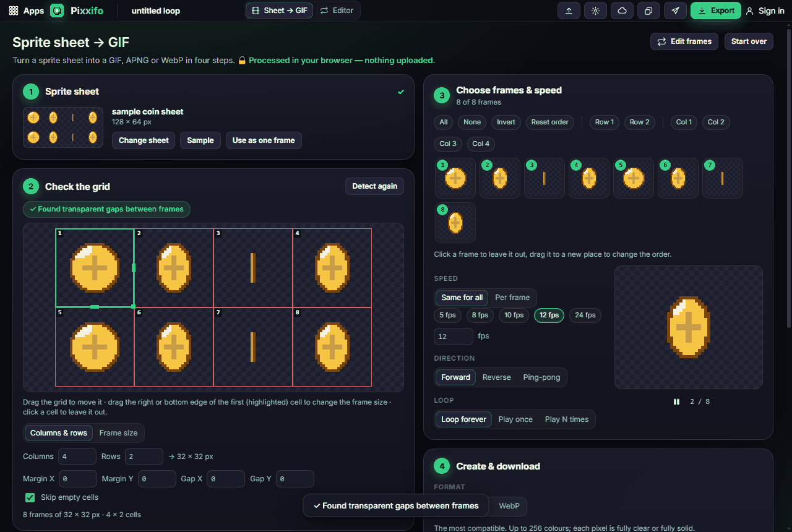The image size is (792, 532).
Task: Click Detect again button
Action: [374, 186]
